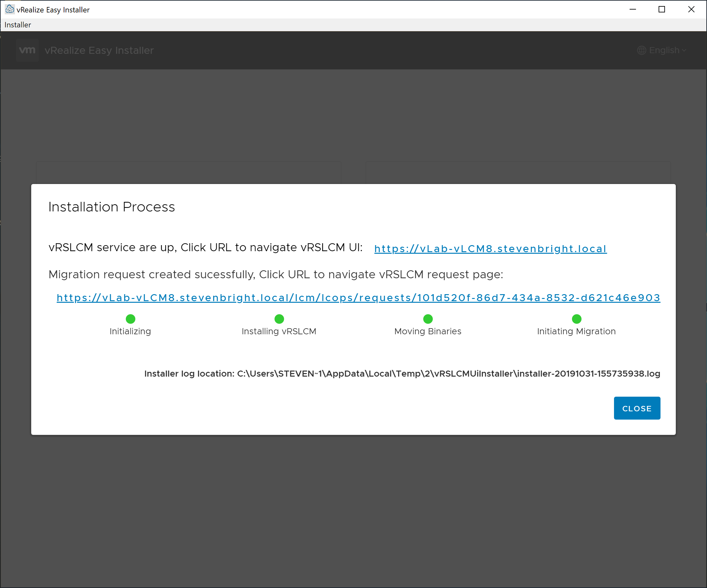Open the English language dropdown

pyautogui.click(x=664, y=50)
